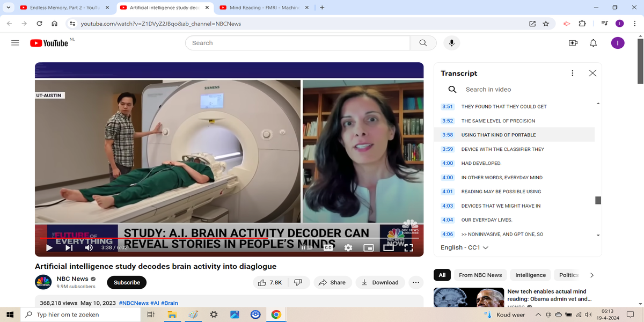Skip to the next video

tap(69, 247)
